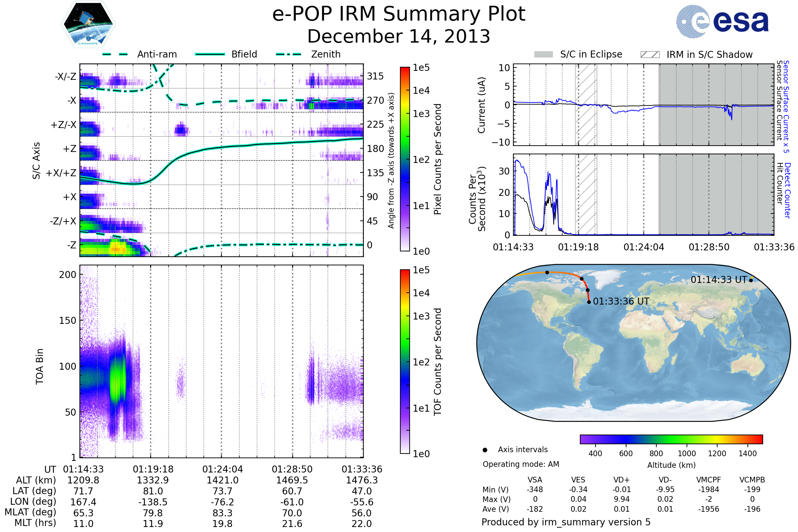Click the ESA logo
Screen dimensions: 798x532
pyautogui.click(x=722, y=22)
